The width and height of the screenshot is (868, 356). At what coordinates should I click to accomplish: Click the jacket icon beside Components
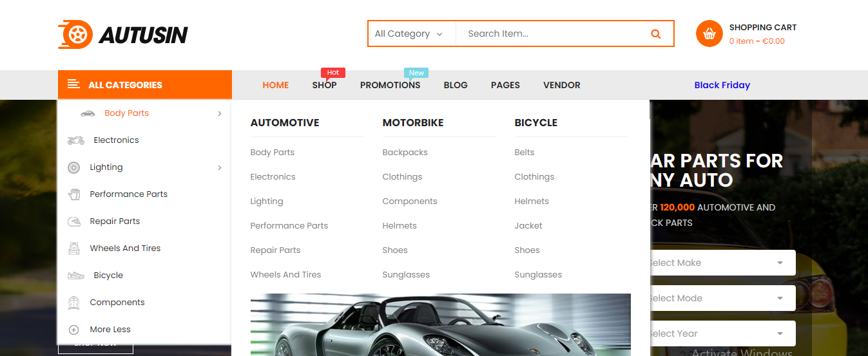pos(73,303)
